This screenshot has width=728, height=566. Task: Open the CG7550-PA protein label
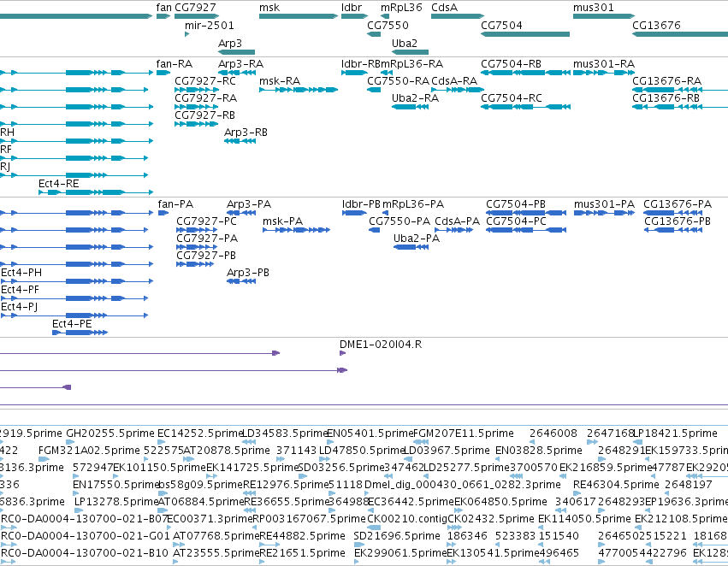point(400,221)
